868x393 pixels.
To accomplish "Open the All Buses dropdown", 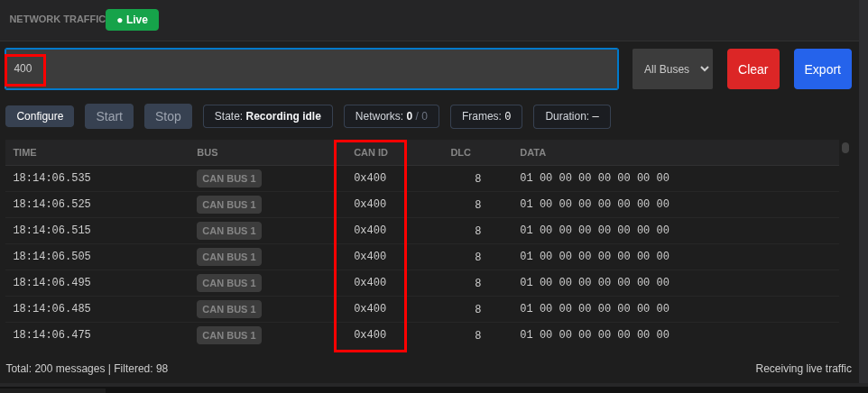I will pos(672,69).
